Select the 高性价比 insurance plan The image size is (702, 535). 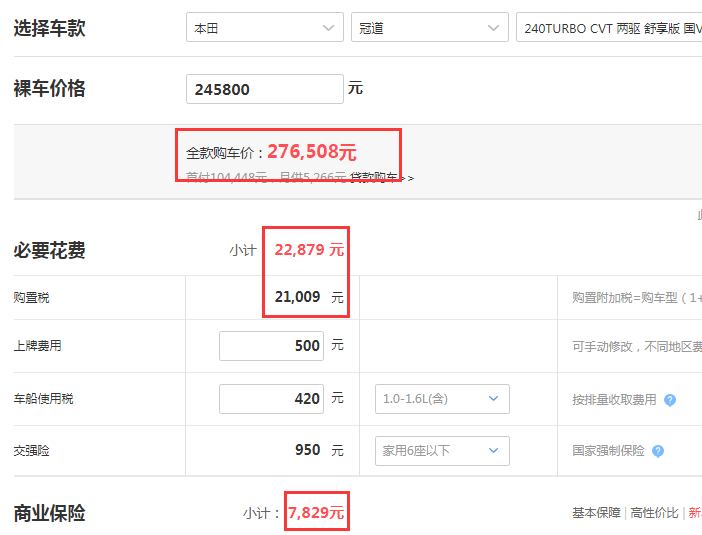coord(654,513)
